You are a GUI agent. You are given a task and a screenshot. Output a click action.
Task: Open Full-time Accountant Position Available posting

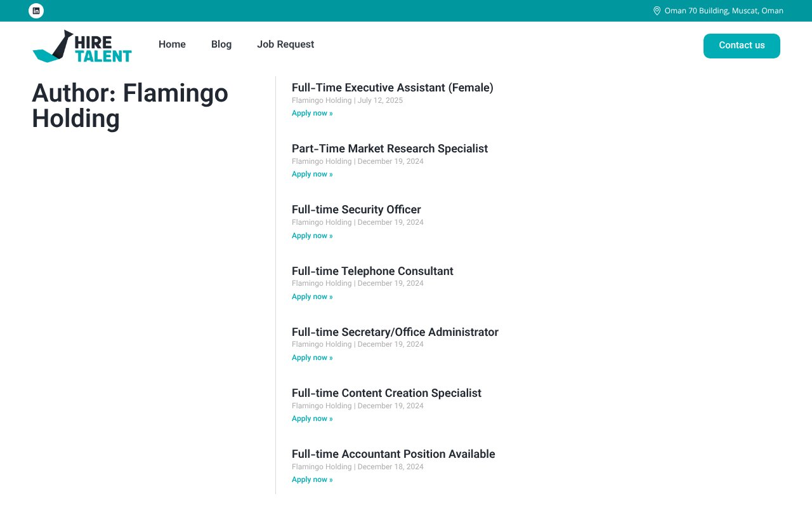[393, 453]
